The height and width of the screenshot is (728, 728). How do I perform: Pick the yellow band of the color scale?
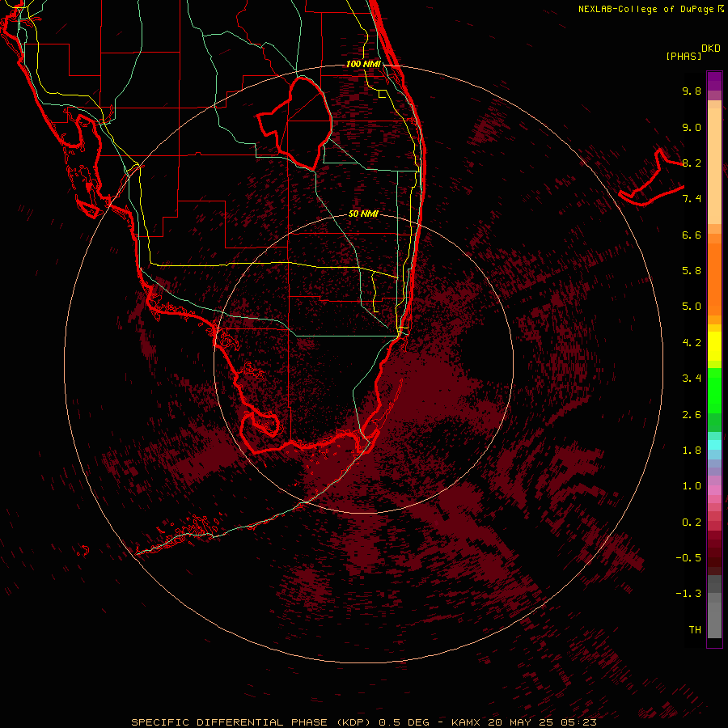pyautogui.click(x=714, y=346)
